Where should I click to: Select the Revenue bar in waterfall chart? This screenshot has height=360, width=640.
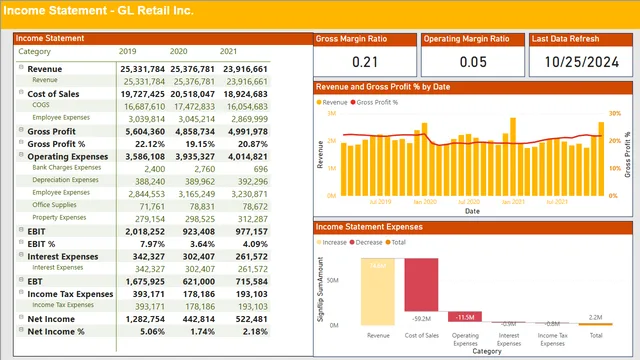(378, 291)
